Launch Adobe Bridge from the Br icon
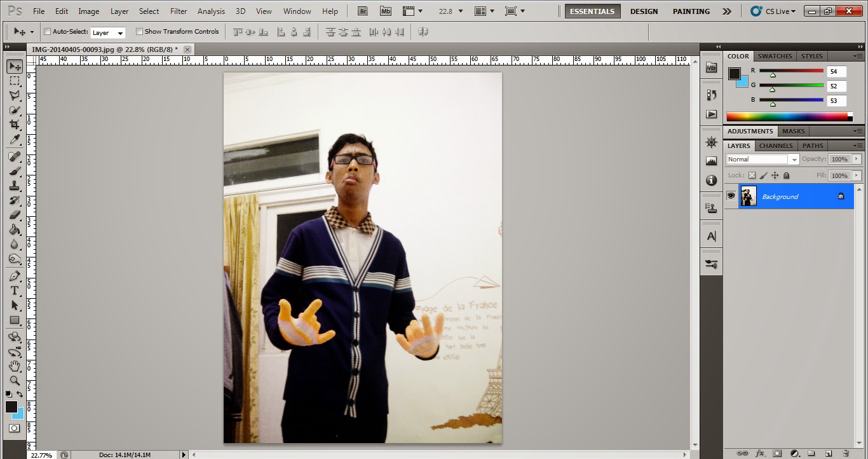This screenshot has height=459, width=868. click(363, 11)
